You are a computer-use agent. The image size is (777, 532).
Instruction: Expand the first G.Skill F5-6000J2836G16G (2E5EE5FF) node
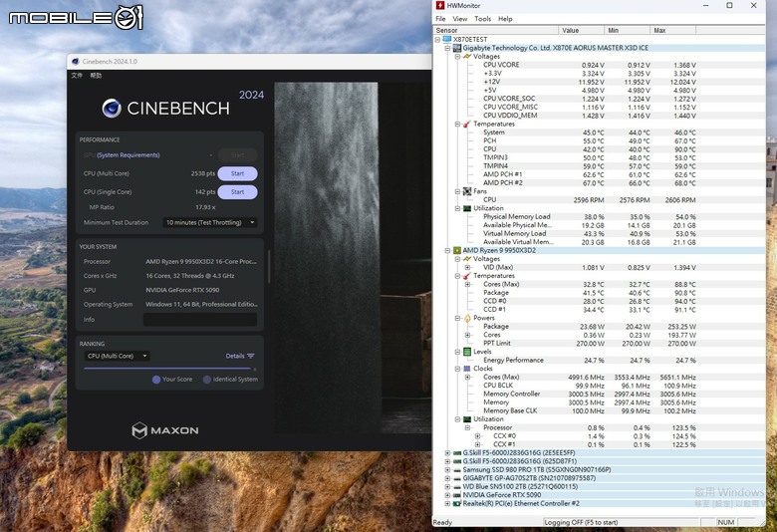click(x=448, y=452)
